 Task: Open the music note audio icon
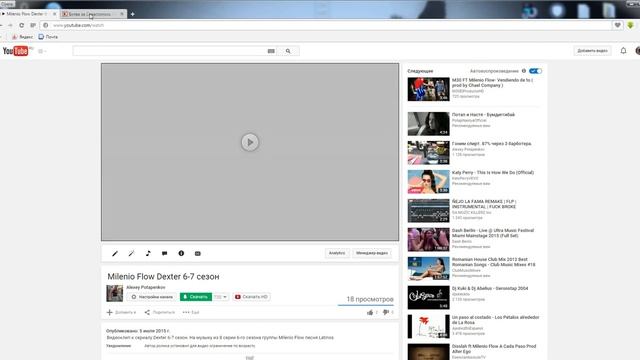(x=148, y=253)
